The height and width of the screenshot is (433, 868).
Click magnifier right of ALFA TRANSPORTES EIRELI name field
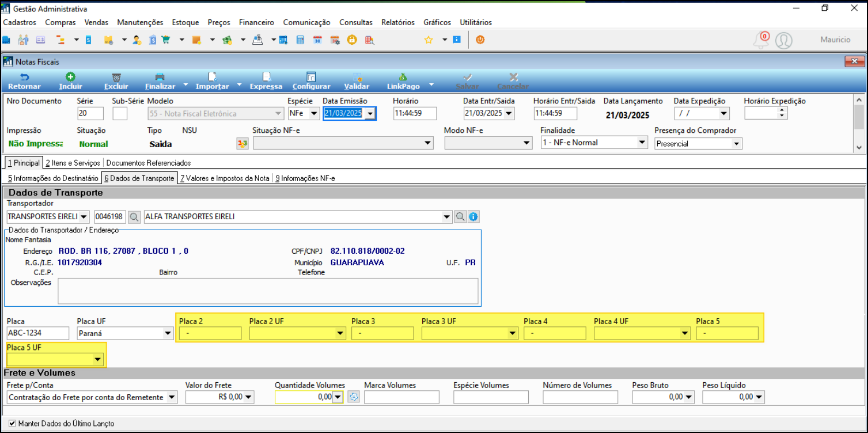pyautogui.click(x=460, y=217)
